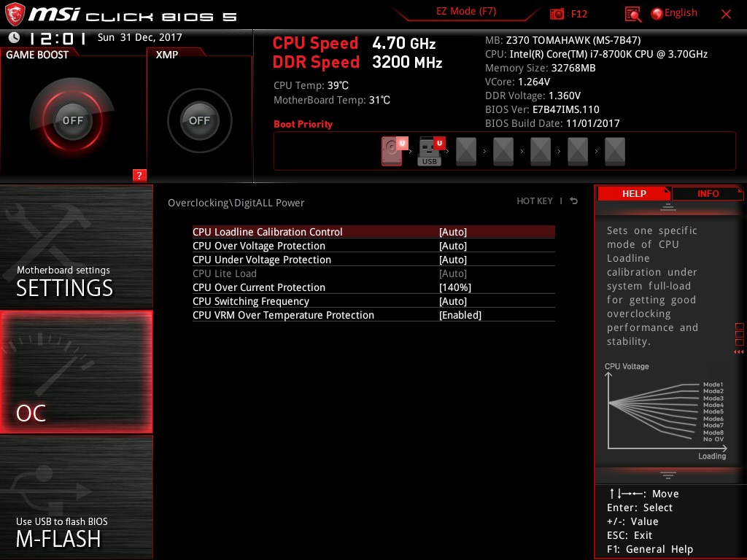Select CPU Under Voltage Protection row
Image resolution: width=747 pixels, height=560 pixels.
[x=373, y=260]
